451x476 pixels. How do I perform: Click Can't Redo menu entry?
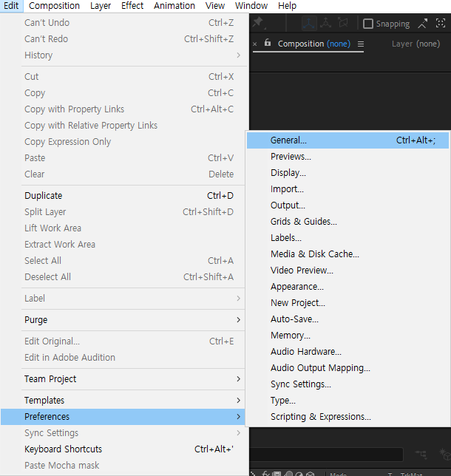click(123, 39)
